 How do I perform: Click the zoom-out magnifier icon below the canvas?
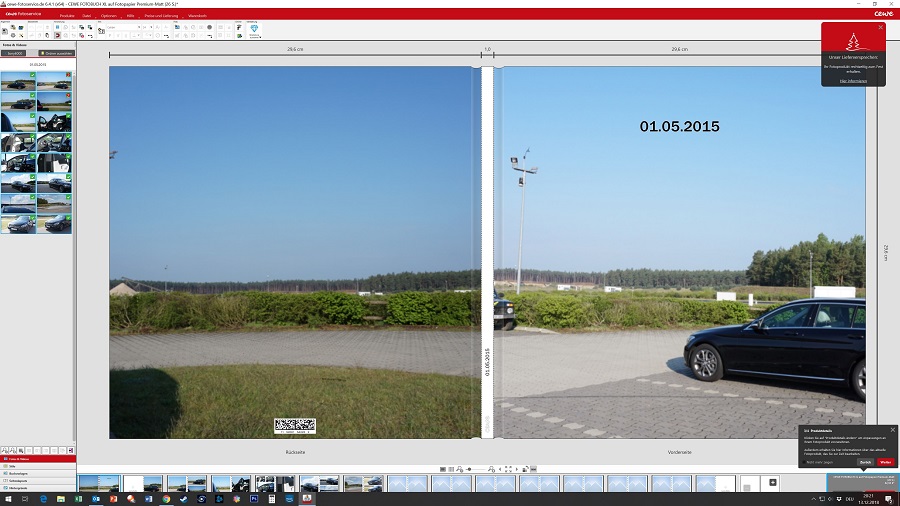pyautogui.click(x=461, y=469)
